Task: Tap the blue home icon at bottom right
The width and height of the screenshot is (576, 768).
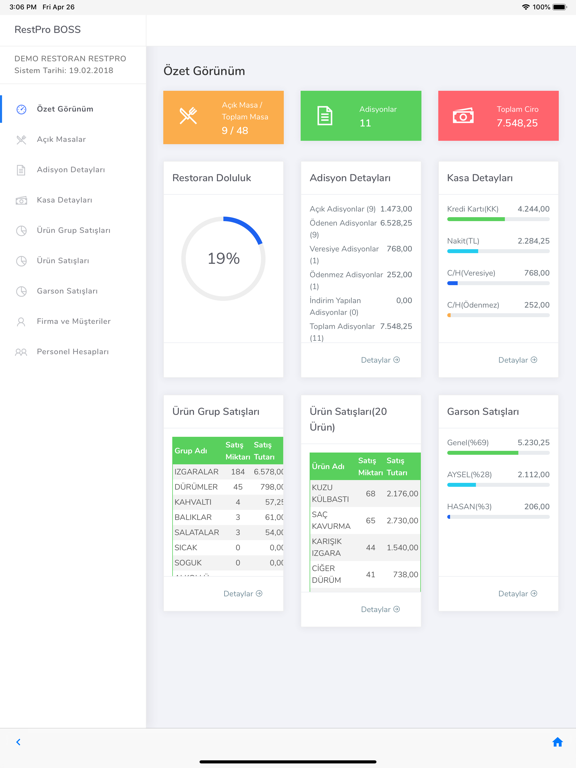Action: click(x=557, y=742)
